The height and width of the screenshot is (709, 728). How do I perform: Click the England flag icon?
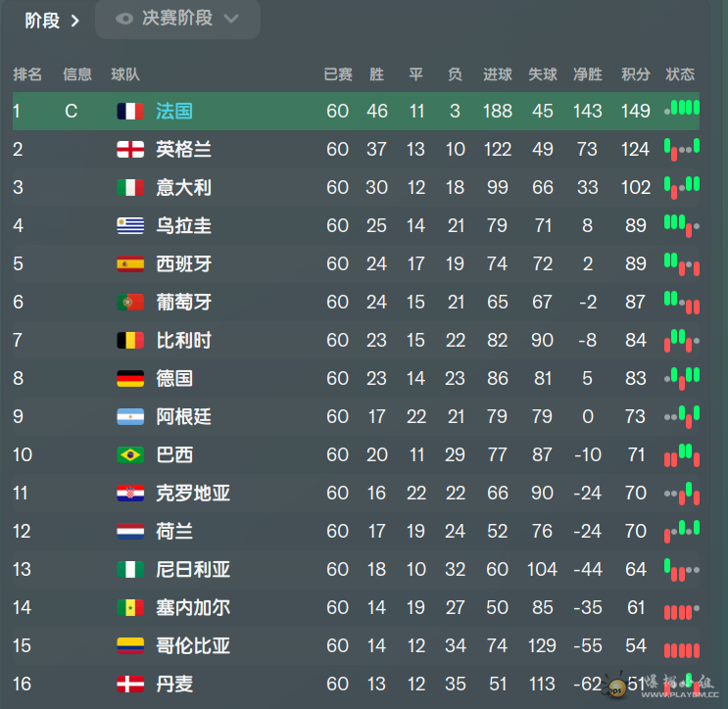130,150
